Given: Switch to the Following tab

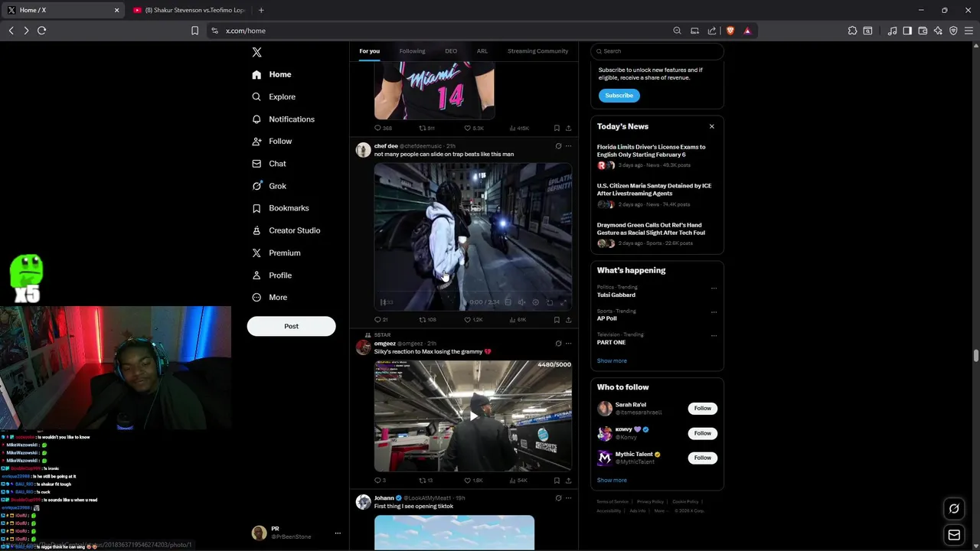Looking at the screenshot, I should 412,51.
